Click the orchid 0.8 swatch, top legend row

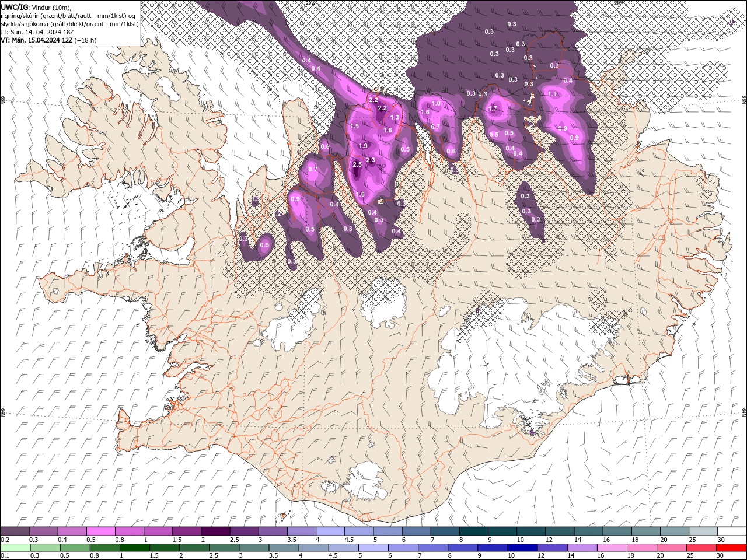pos(129,531)
